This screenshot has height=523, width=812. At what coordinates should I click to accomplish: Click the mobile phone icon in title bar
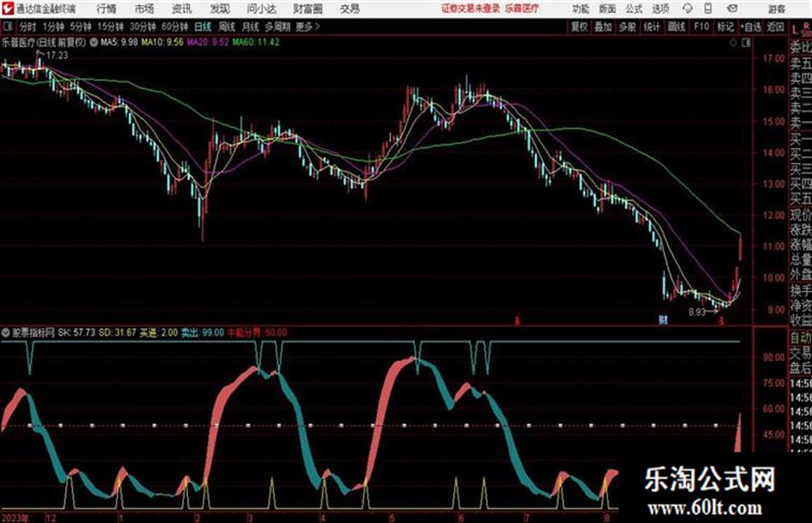pos(708,9)
